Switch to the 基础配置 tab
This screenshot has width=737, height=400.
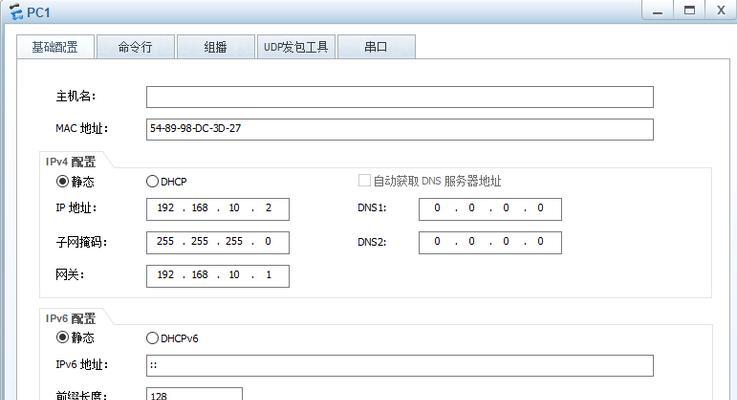click(55, 47)
